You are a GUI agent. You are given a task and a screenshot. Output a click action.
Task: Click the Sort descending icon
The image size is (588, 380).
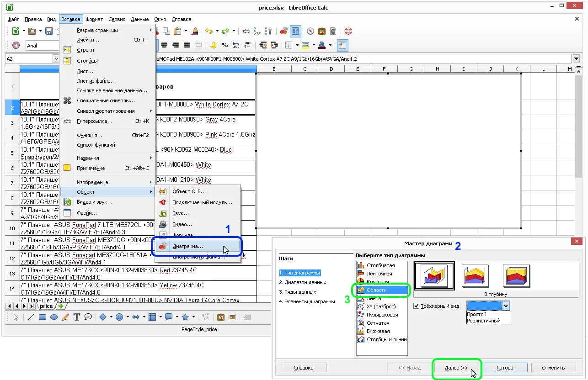click(x=269, y=31)
